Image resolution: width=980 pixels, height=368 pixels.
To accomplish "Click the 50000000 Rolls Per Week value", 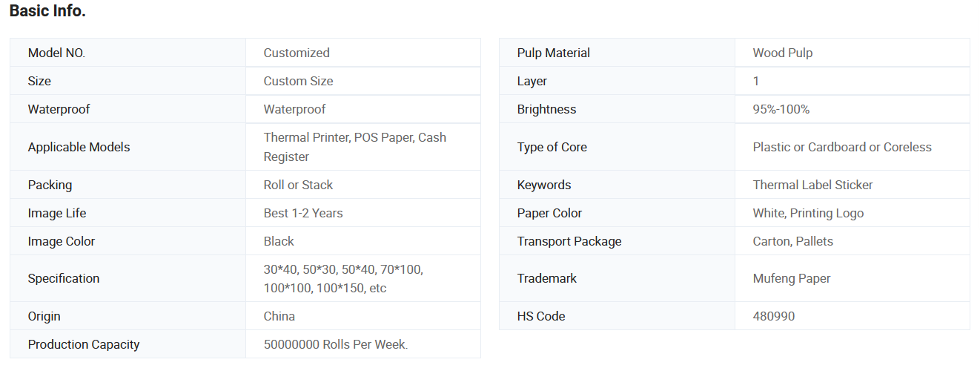I will [336, 344].
